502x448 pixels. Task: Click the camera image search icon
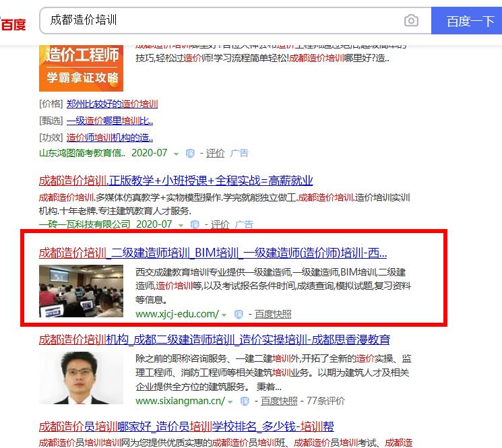[x=411, y=21]
